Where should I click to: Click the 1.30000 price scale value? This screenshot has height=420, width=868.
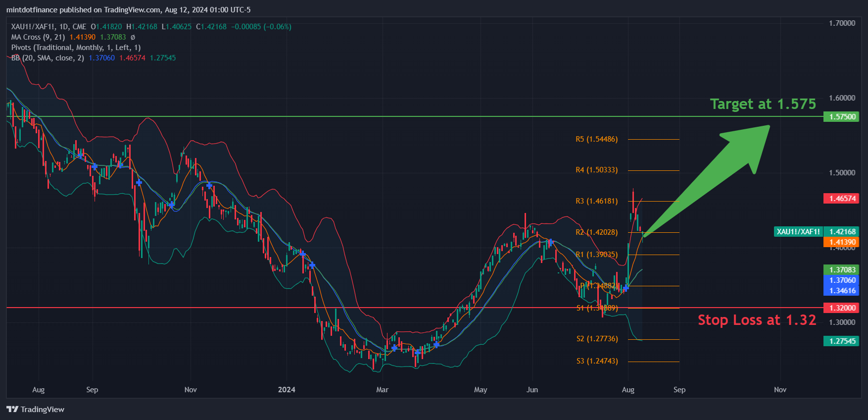(842, 322)
